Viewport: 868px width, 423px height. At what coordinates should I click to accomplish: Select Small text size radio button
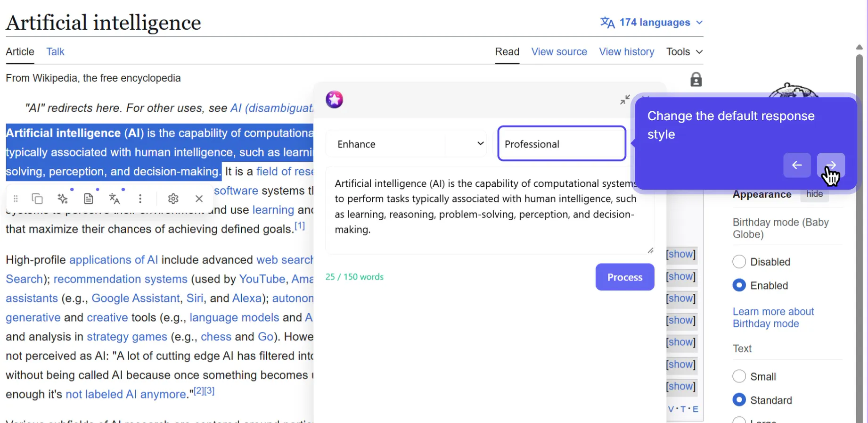739,376
